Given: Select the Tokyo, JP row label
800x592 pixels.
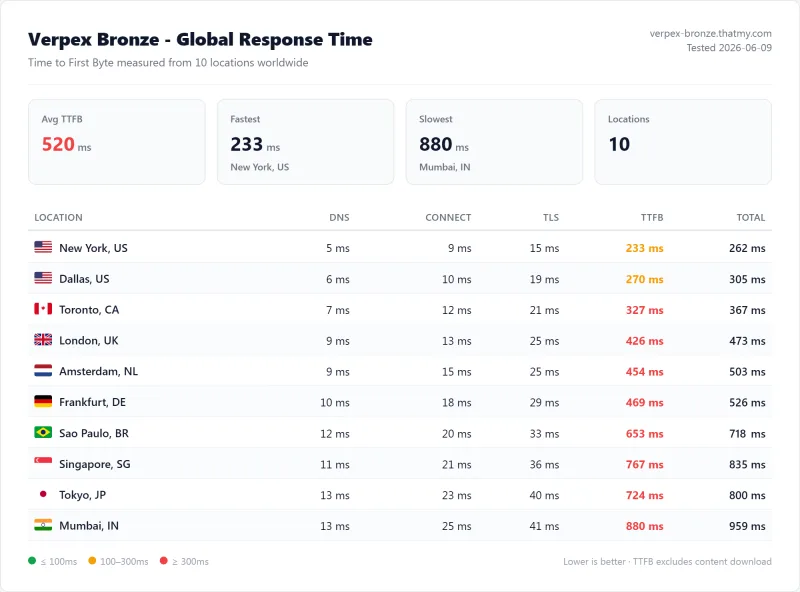Looking at the screenshot, I should [83, 495].
